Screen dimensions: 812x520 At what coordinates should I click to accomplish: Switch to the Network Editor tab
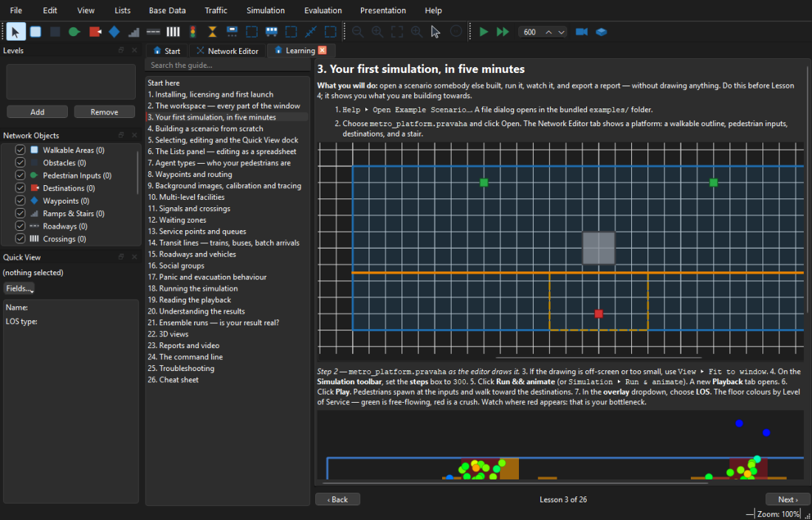click(x=228, y=51)
